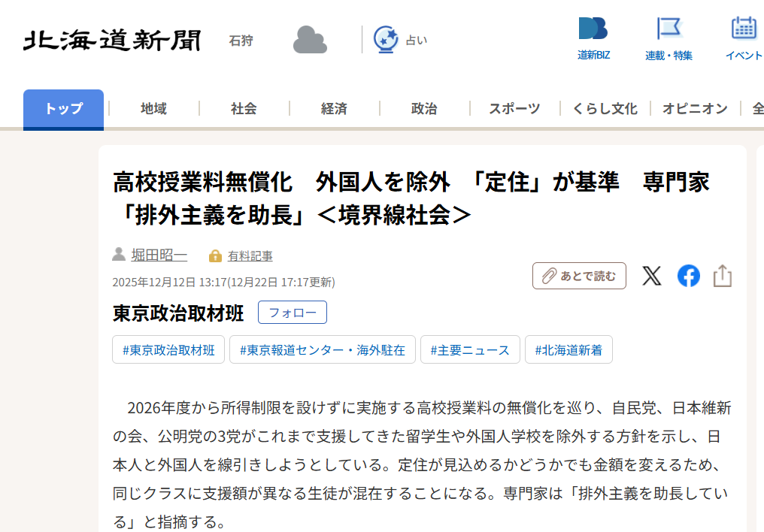Click the 有料記事 link
The height and width of the screenshot is (532, 764).
[250, 256]
